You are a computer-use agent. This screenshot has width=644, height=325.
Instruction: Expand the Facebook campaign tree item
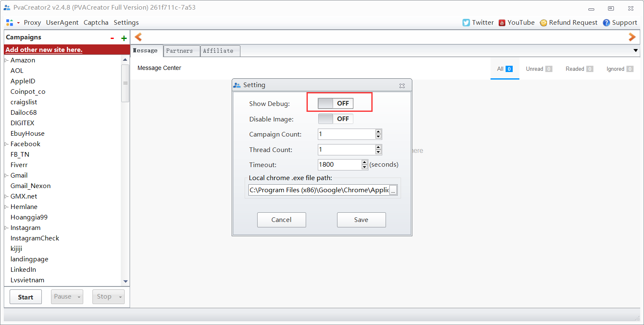[6, 144]
